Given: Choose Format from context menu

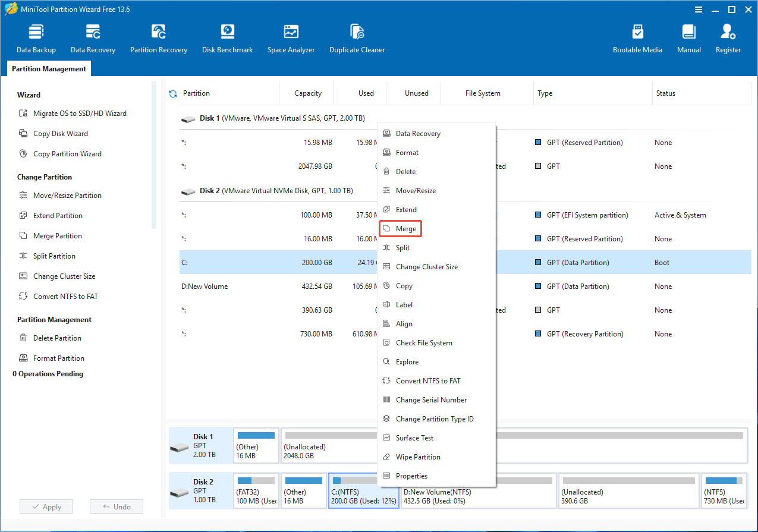Looking at the screenshot, I should click(436, 153).
